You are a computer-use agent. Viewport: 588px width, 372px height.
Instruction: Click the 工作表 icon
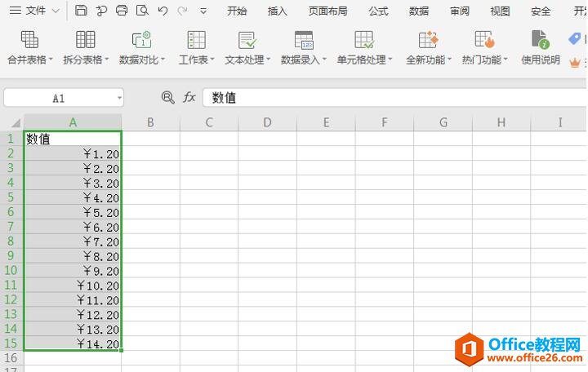(x=197, y=39)
